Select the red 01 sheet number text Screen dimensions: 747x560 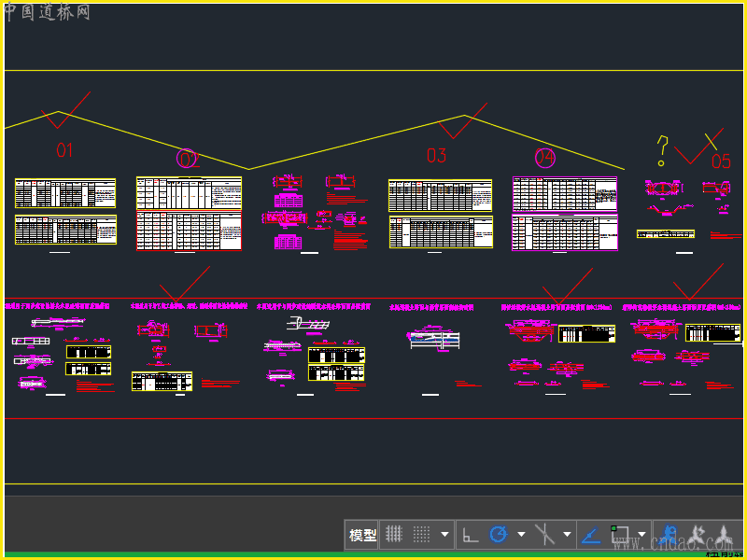coord(64,149)
